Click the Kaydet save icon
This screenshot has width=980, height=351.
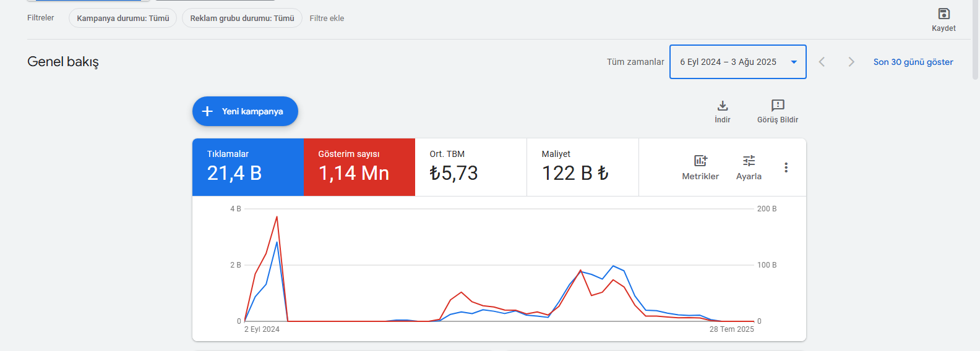(x=943, y=14)
